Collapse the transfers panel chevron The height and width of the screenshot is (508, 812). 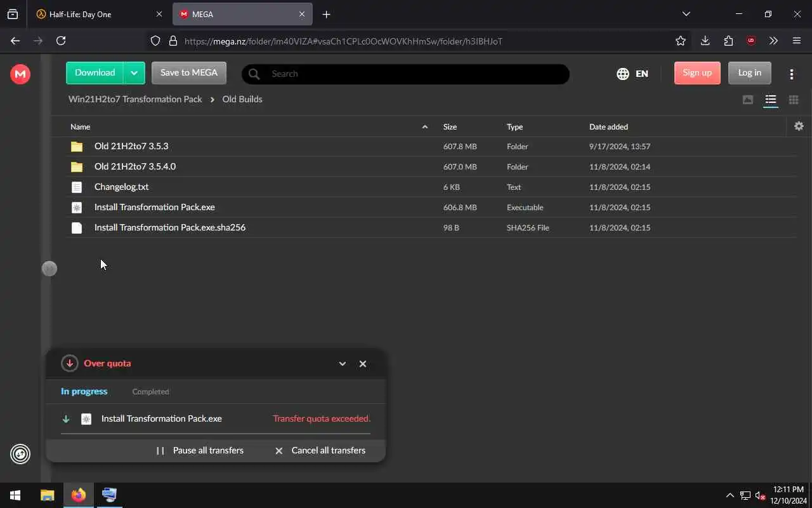pyautogui.click(x=343, y=364)
